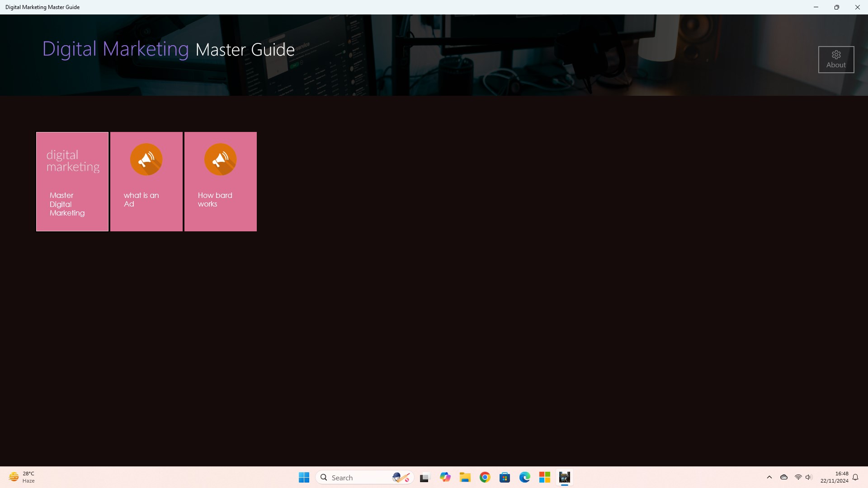Open the Windows Start menu
Screen dimensions: 868x488
[x=304, y=478]
